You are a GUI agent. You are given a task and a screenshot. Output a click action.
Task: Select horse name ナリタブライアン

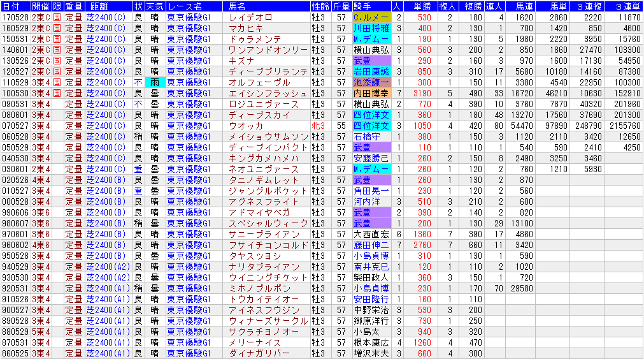click(264, 267)
